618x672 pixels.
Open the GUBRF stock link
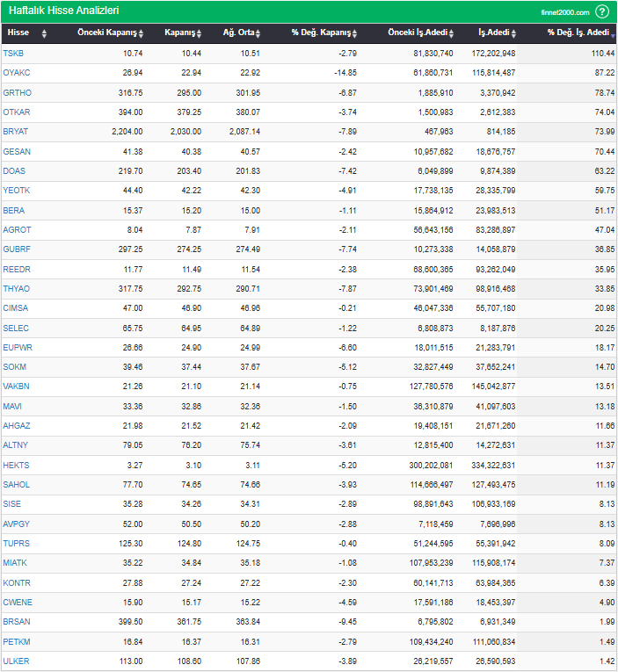point(17,249)
